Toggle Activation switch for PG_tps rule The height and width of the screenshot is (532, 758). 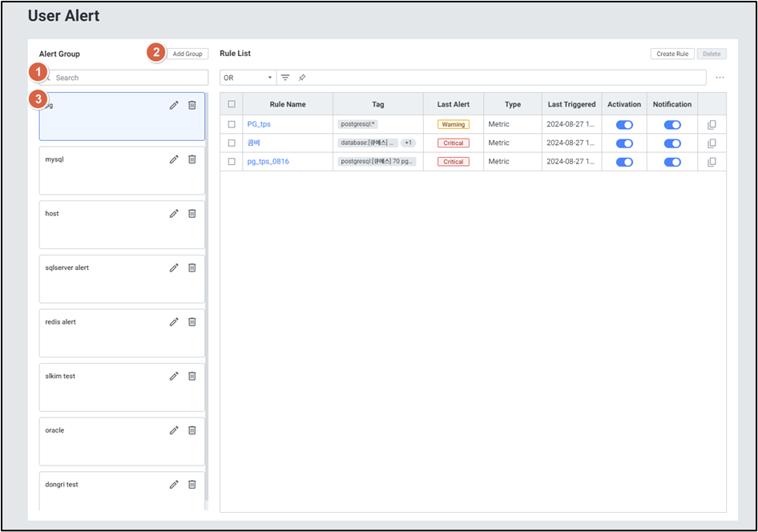[x=624, y=125]
